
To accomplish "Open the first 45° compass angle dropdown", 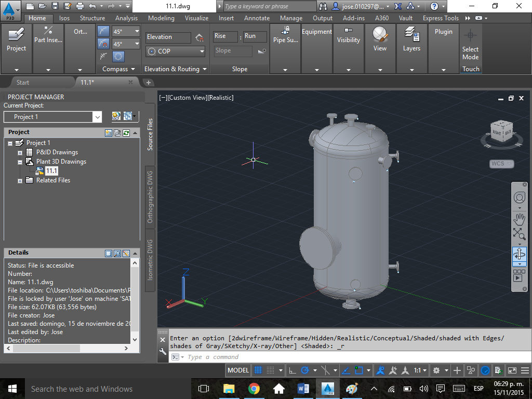I will [137, 31].
